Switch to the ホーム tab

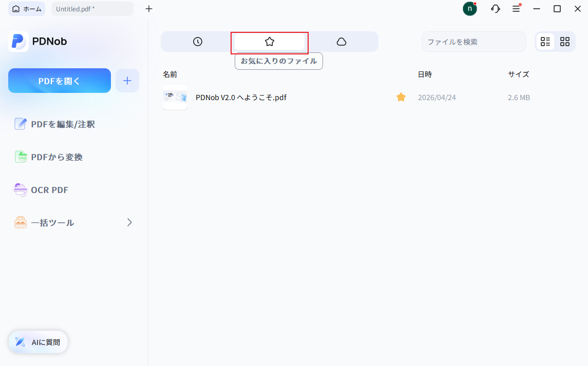(x=27, y=9)
